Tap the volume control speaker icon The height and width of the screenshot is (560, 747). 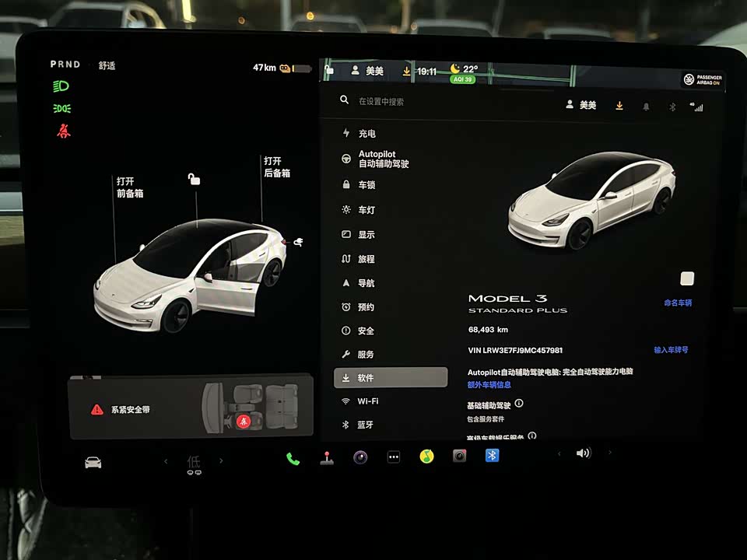tap(583, 453)
